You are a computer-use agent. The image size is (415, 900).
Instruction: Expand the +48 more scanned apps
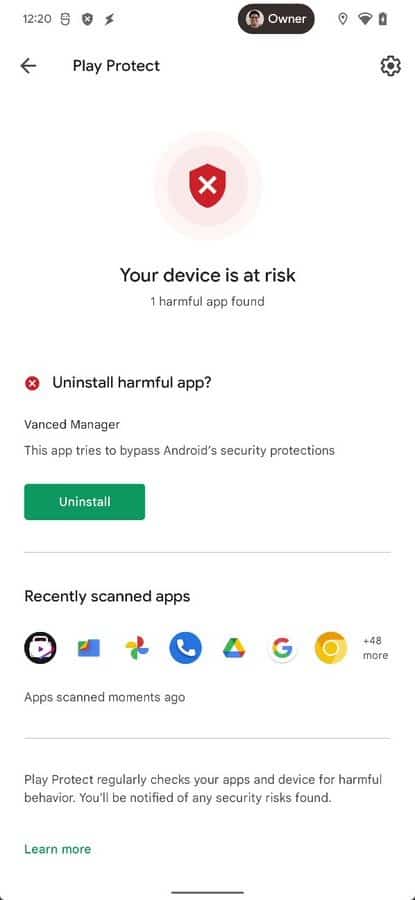[375, 648]
